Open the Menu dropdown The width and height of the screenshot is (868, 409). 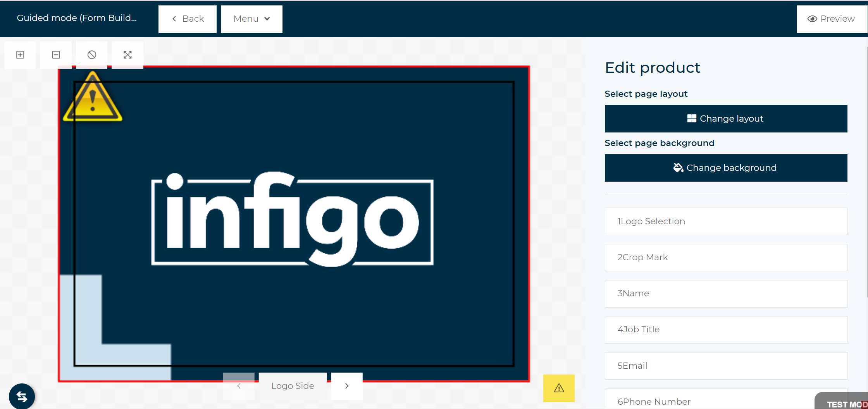[x=251, y=19]
